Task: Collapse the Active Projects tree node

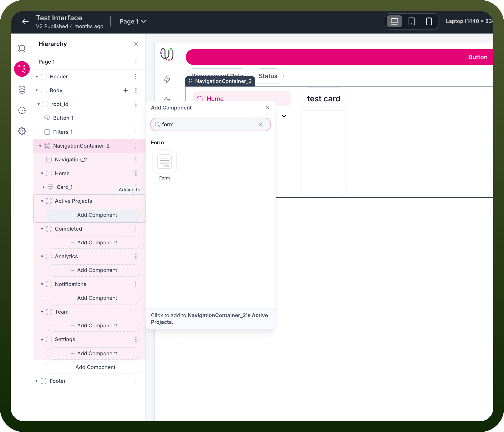Action: [x=42, y=201]
